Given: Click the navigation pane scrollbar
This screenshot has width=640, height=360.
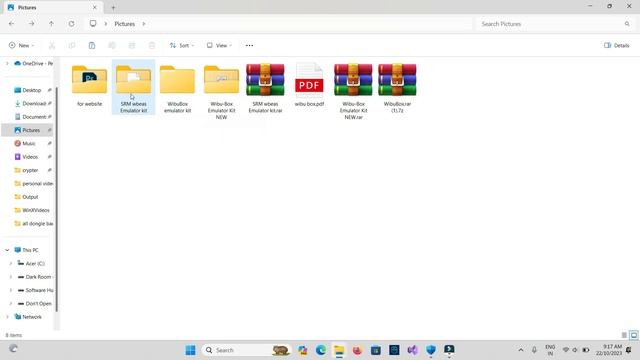Looking at the screenshot, I should (56, 199).
